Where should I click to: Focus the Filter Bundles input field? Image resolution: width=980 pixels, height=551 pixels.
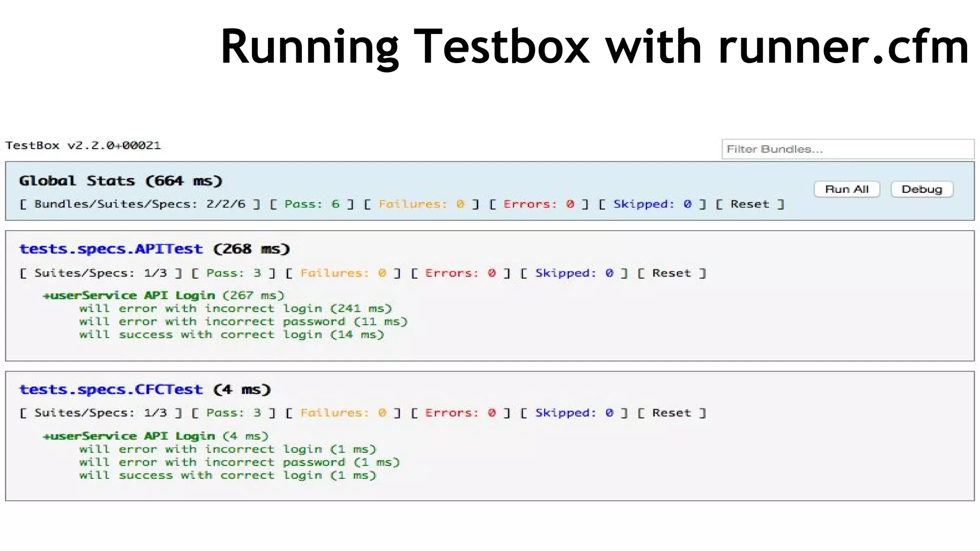pyautogui.click(x=847, y=149)
